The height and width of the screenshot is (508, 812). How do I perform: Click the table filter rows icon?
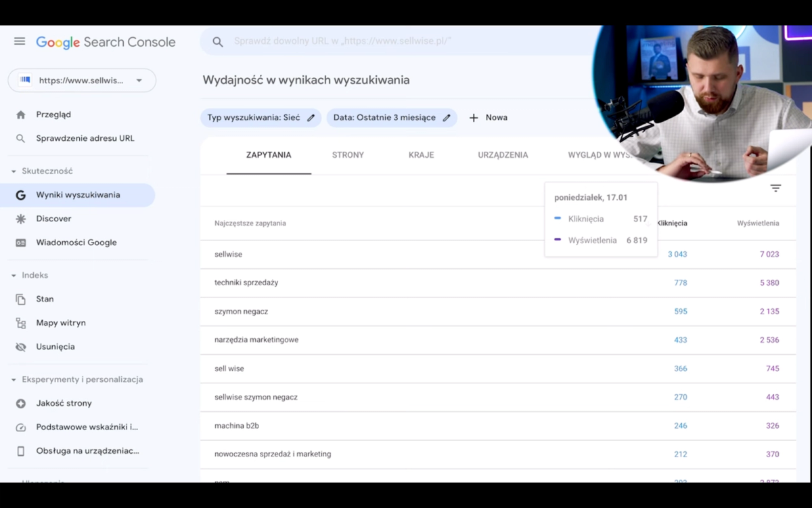click(775, 188)
